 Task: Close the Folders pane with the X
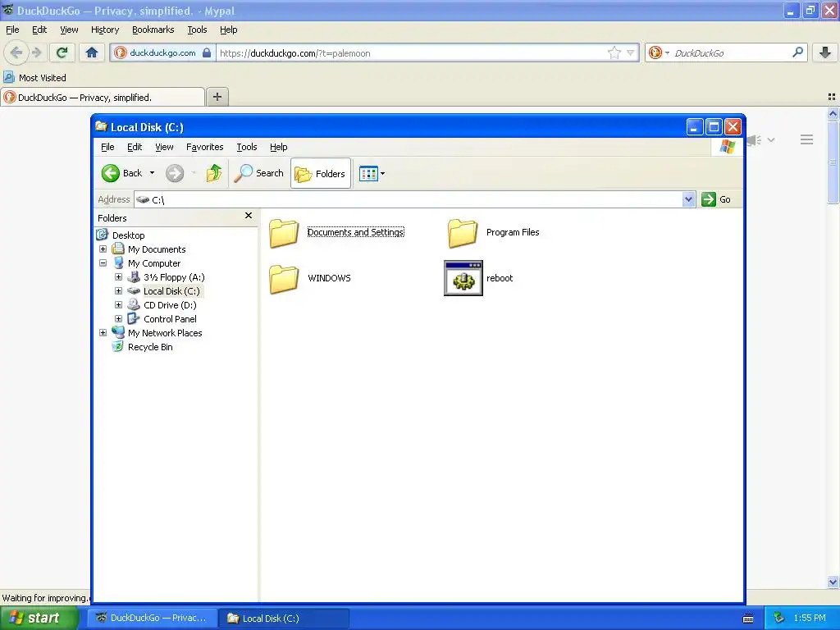(248, 216)
